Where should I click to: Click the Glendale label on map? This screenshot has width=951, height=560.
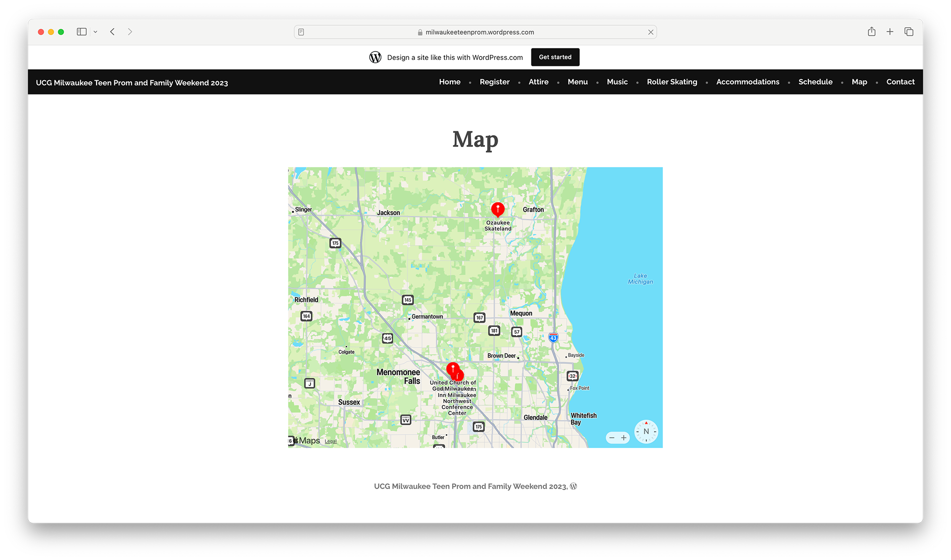tap(535, 417)
